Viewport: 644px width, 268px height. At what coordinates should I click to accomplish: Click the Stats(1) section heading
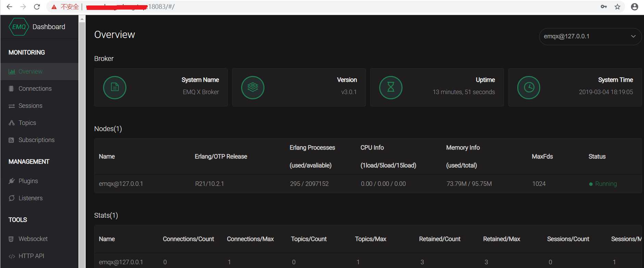pos(106,215)
